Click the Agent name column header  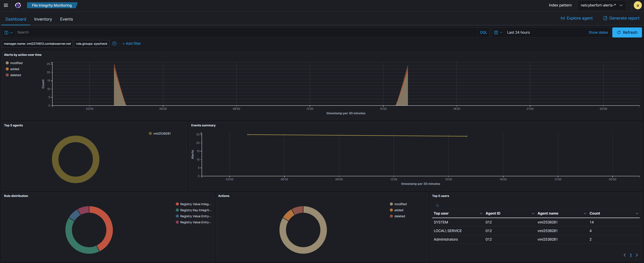[x=548, y=214]
